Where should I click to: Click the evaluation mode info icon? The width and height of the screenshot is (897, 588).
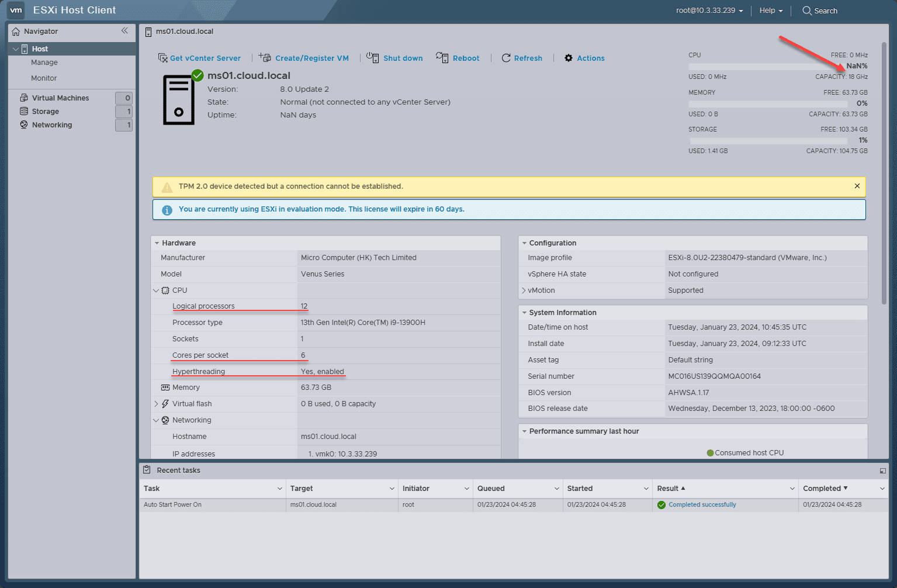167,210
